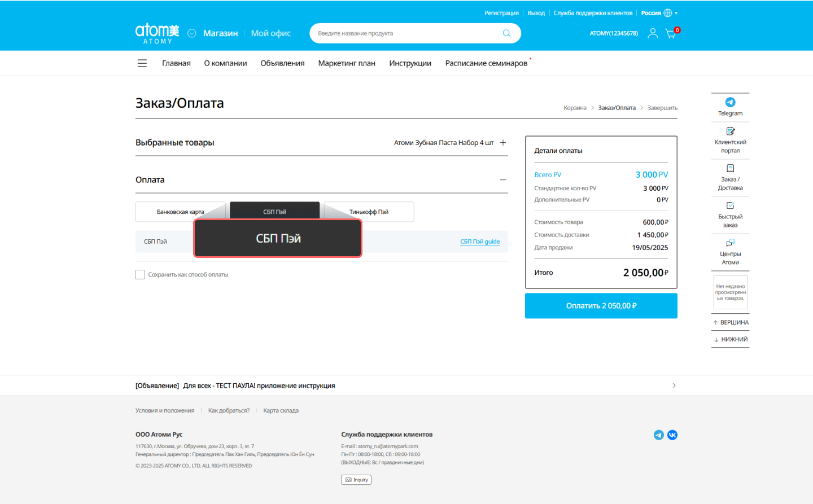Screen dimensions: 813x504
Task: Open the user account profile icon
Action: pyautogui.click(x=653, y=33)
